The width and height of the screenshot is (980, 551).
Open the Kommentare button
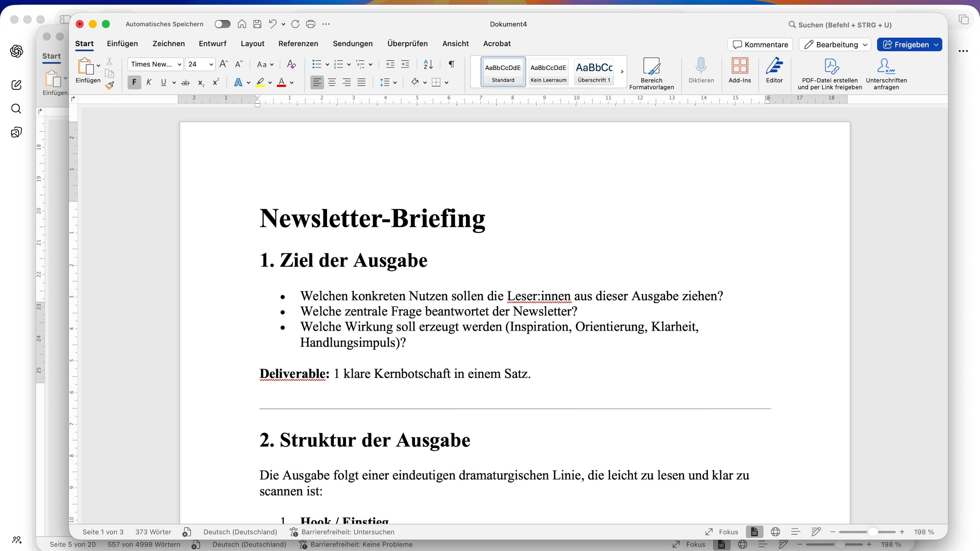point(760,44)
